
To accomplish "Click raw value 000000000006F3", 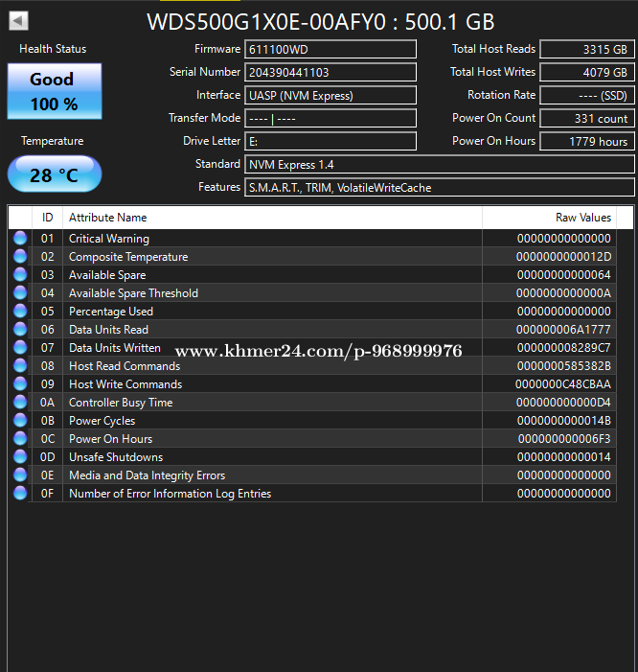I will point(564,438).
